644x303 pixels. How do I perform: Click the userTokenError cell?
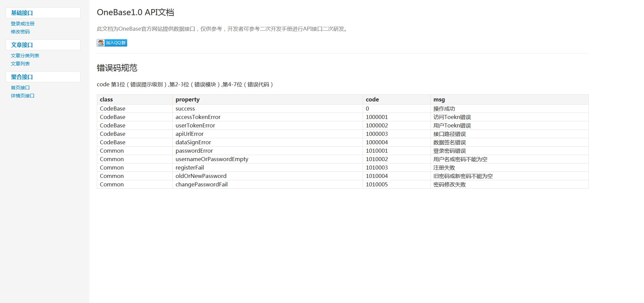[x=268, y=125]
